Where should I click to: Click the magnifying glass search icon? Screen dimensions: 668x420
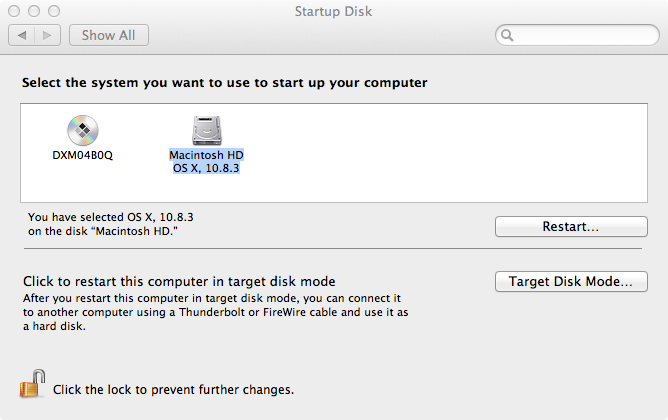(507, 35)
